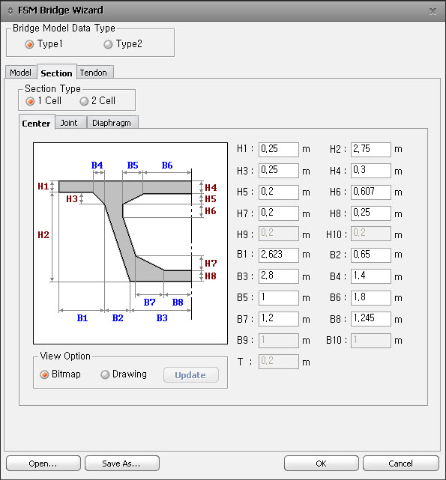Open the Model tab
446x480 pixels.
[21, 73]
